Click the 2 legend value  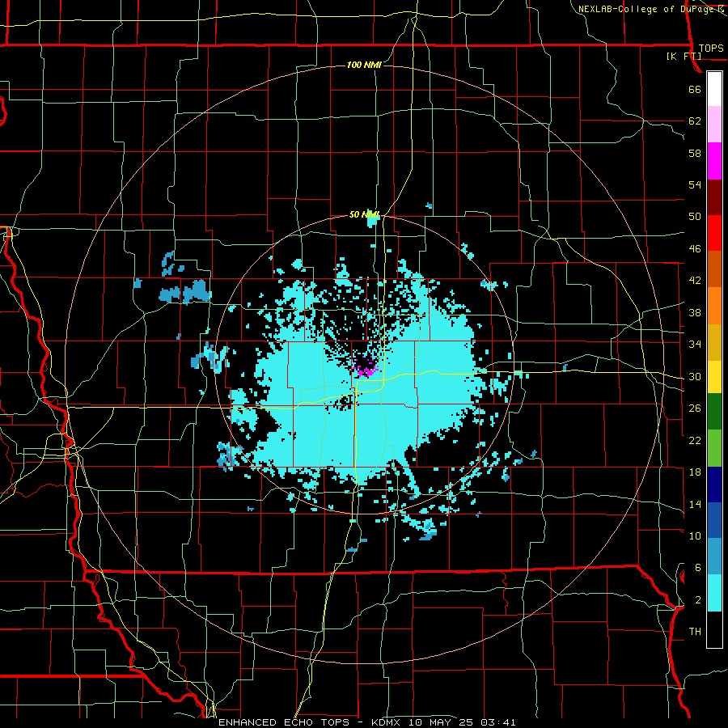click(x=698, y=600)
